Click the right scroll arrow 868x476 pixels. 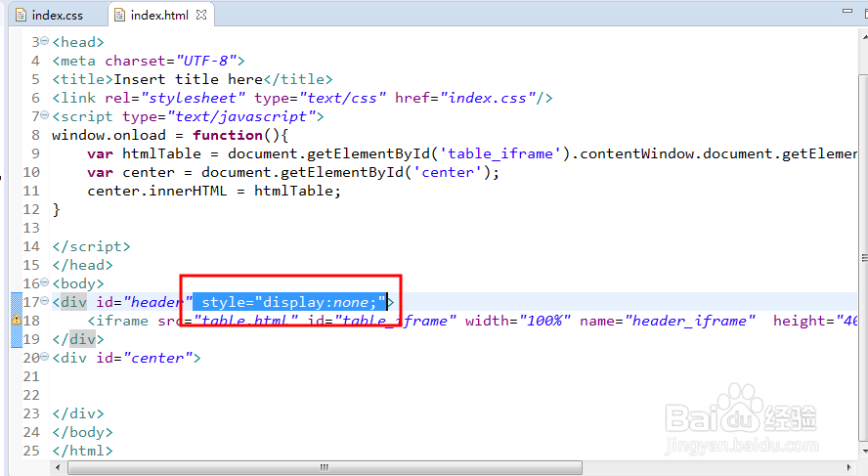point(849,468)
